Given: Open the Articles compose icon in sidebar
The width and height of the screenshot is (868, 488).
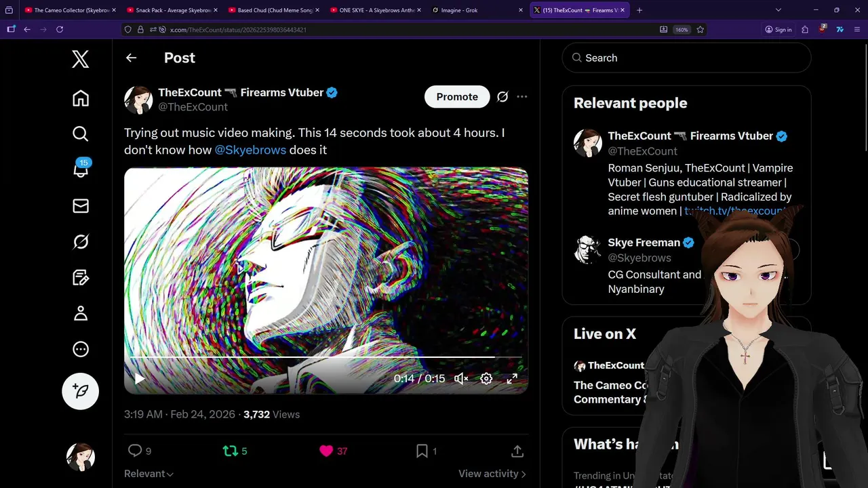Looking at the screenshot, I should [81, 277].
